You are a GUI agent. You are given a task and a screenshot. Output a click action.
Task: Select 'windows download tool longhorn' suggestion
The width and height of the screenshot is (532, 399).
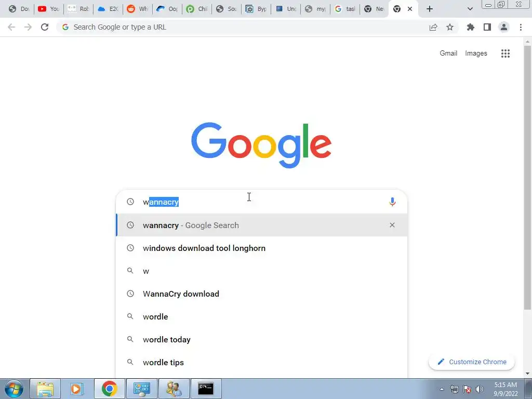pyautogui.click(x=262, y=248)
